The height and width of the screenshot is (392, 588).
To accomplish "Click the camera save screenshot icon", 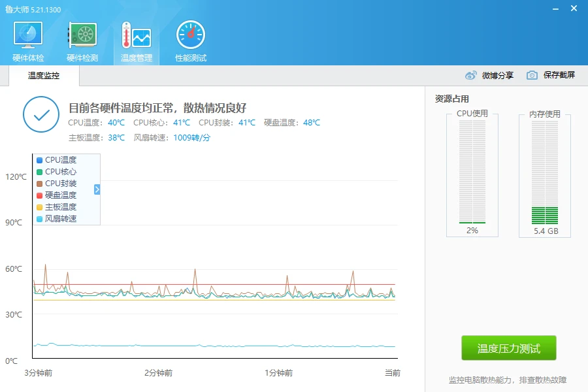I will pyautogui.click(x=532, y=75).
